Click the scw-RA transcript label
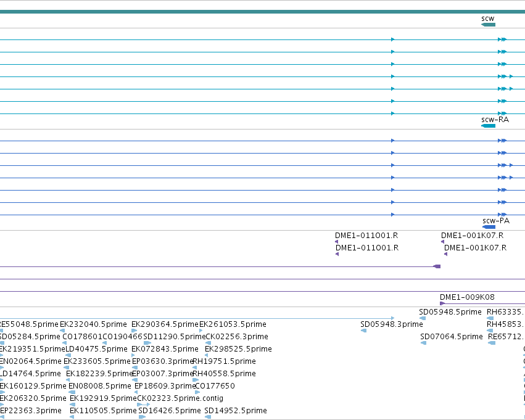This screenshot has width=525, height=420. (x=495, y=120)
